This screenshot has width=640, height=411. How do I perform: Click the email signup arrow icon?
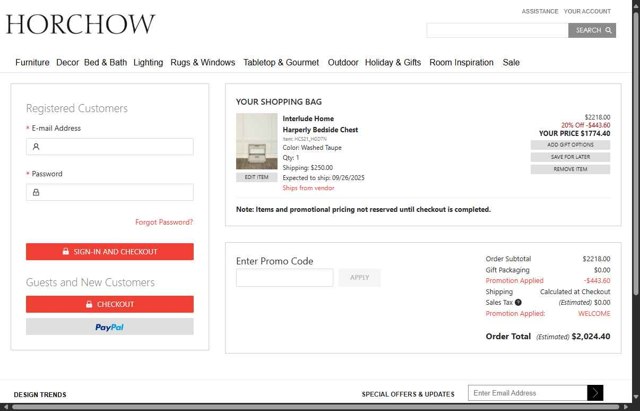pos(595,393)
